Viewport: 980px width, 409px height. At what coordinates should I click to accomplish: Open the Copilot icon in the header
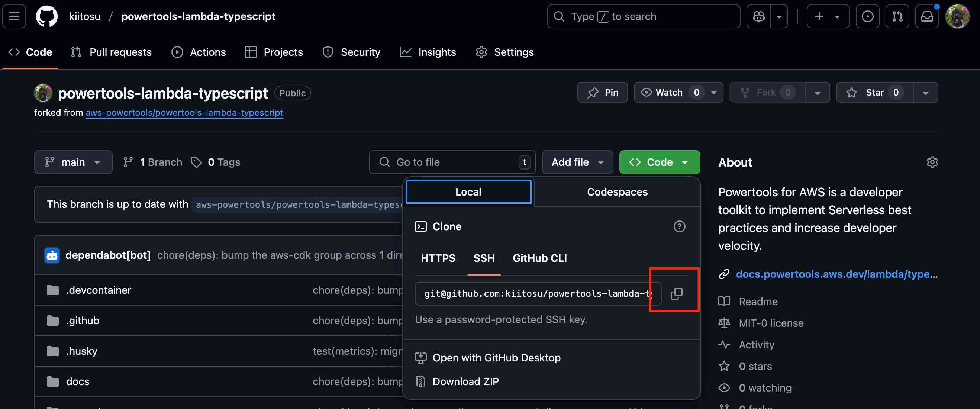click(758, 16)
